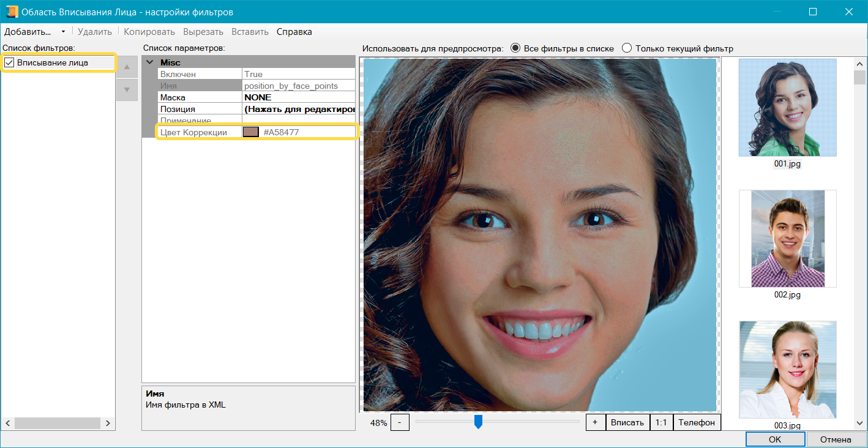Image resolution: width=868 pixels, height=448 pixels.
Task: Click the move filter down arrow
Action: click(x=127, y=89)
